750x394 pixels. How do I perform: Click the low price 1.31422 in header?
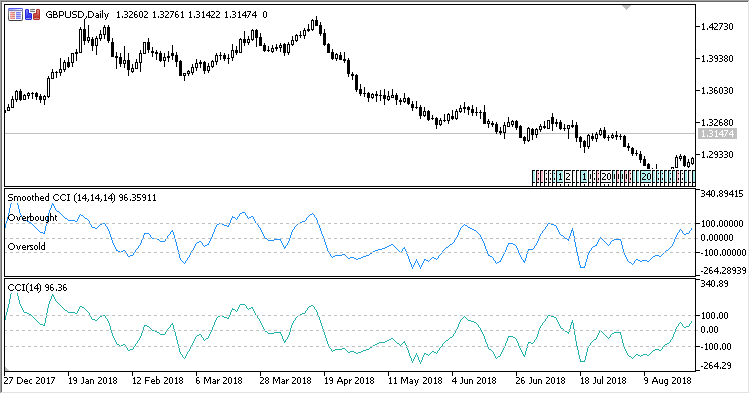pos(204,15)
